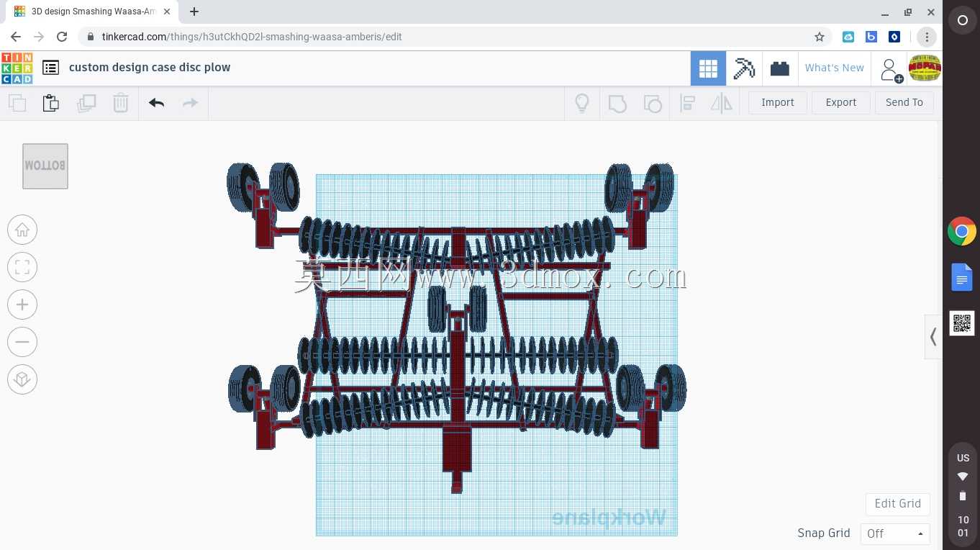Image resolution: width=980 pixels, height=550 pixels.
Task: Click the Flip mirror icon
Action: [x=721, y=103]
